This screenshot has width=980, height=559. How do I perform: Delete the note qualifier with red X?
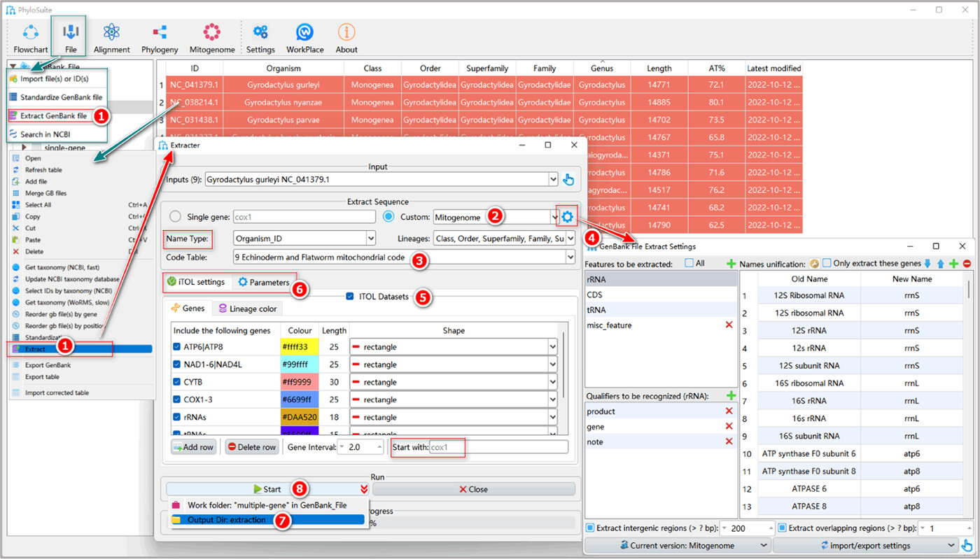tap(729, 442)
